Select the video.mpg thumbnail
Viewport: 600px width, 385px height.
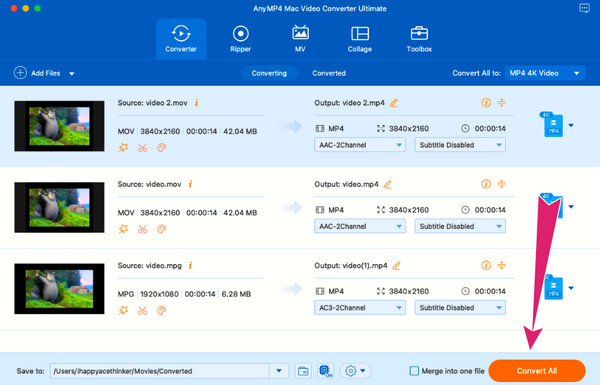tap(59, 289)
